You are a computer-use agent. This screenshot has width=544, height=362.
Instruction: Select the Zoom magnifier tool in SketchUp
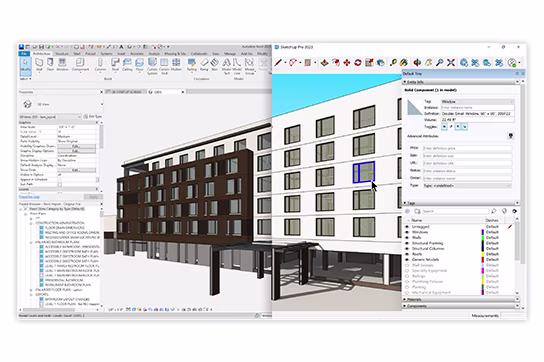[x=440, y=62]
